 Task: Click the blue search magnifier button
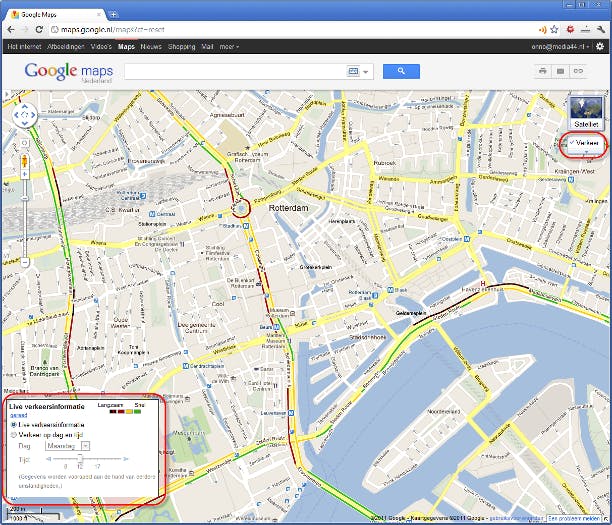[x=401, y=71]
